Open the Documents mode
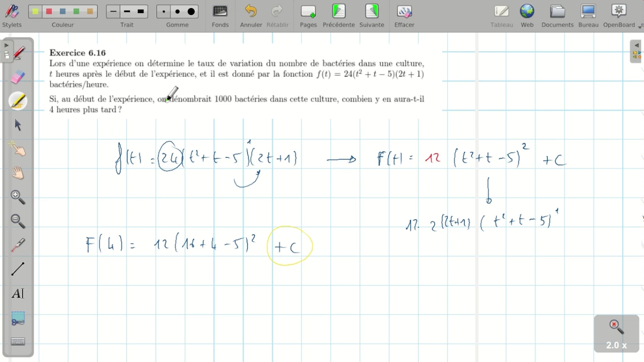This screenshot has height=362, width=644. [557, 16]
